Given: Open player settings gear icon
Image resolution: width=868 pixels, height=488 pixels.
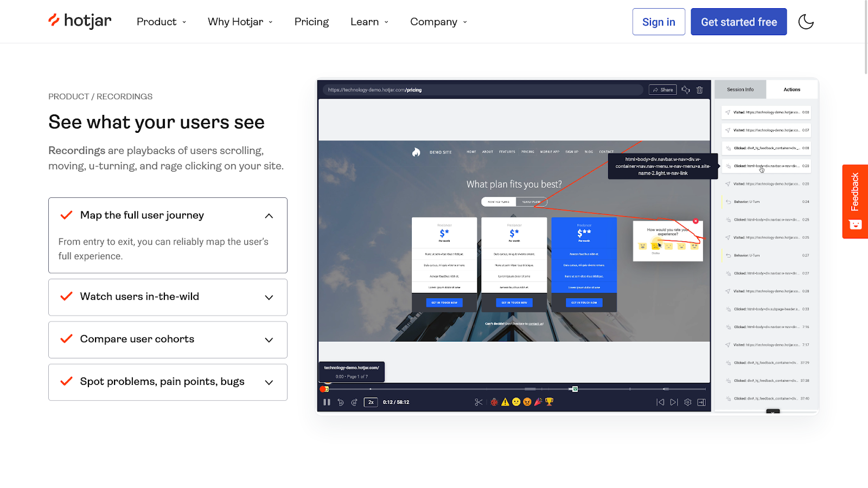Looking at the screenshot, I should coord(688,402).
